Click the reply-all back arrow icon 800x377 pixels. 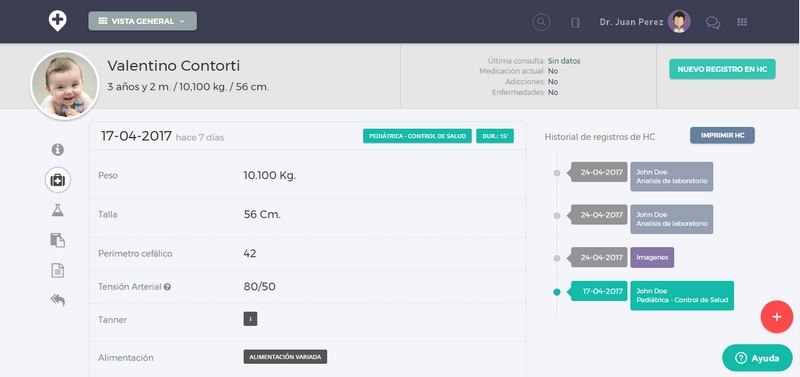pos(58,300)
